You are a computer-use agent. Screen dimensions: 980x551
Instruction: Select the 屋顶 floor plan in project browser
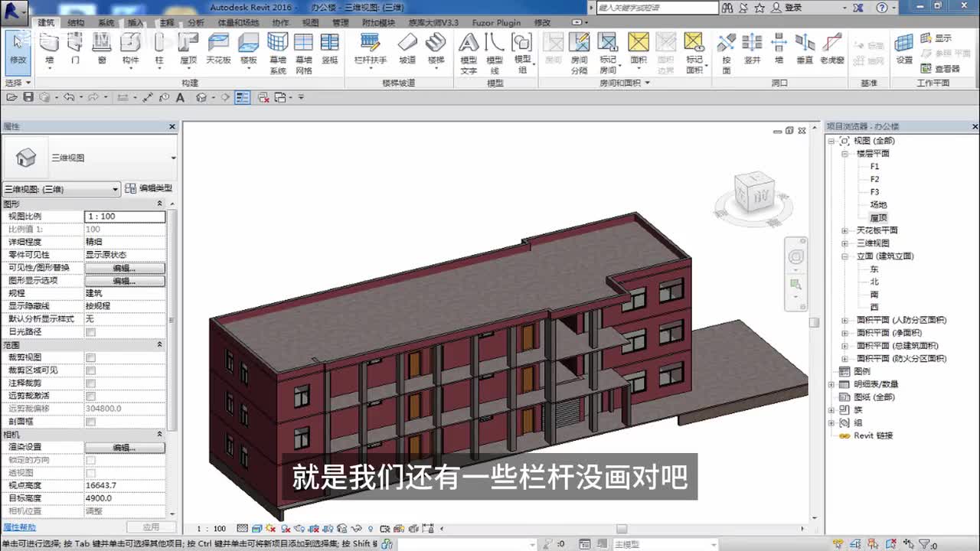click(878, 217)
